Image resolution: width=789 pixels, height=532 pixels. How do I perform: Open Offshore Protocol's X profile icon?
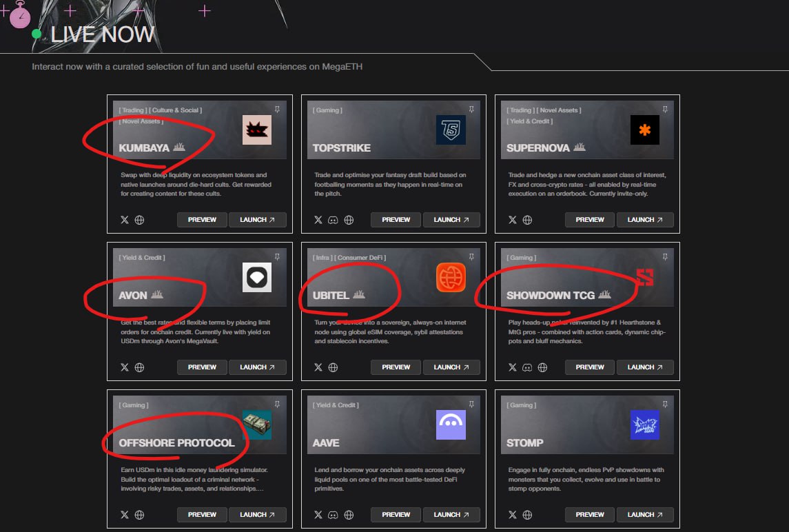click(x=124, y=515)
